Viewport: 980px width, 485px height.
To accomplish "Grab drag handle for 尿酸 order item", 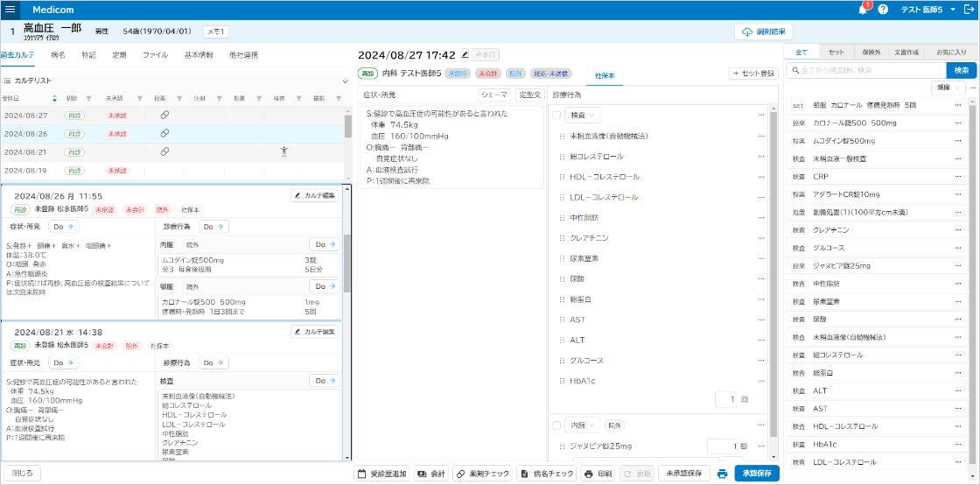I will pyautogui.click(x=562, y=278).
